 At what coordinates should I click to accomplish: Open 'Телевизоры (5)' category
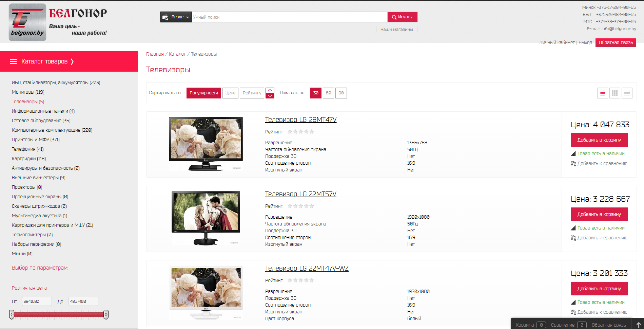pyautogui.click(x=28, y=102)
